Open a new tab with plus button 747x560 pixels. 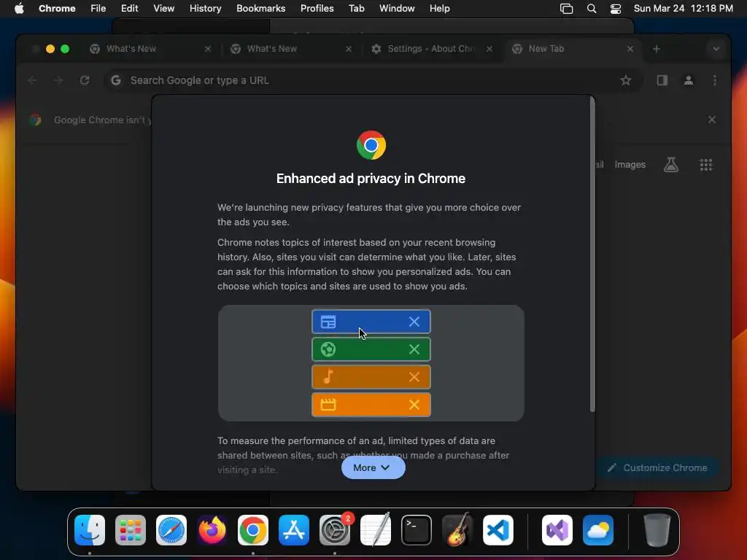click(657, 49)
